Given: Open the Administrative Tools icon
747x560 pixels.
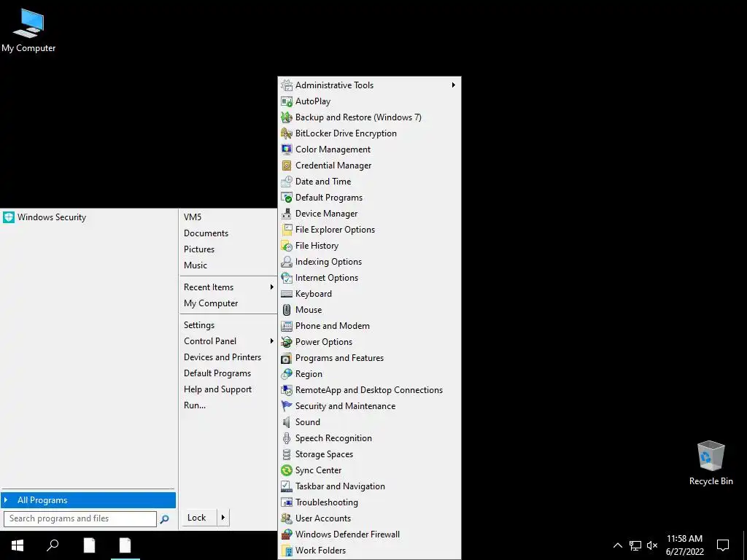Looking at the screenshot, I should [286, 85].
